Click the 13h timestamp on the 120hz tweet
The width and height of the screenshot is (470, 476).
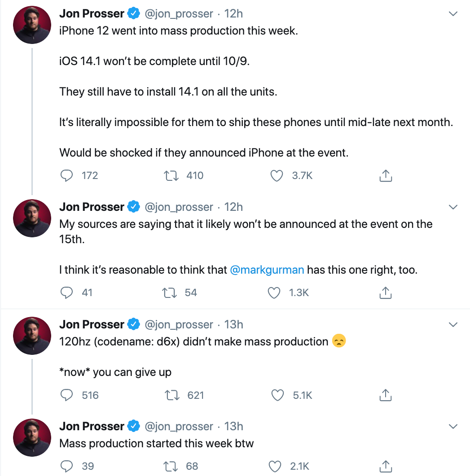[x=233, y=324]
